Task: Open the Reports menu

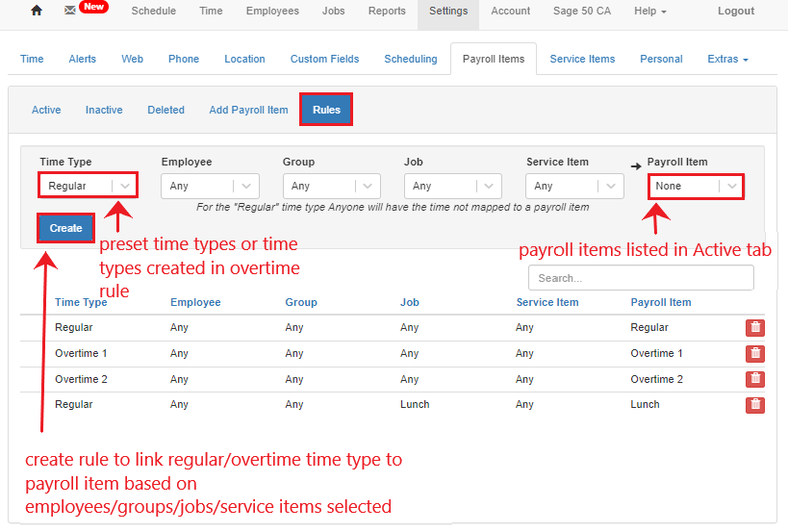Action: tap(387, 11)
